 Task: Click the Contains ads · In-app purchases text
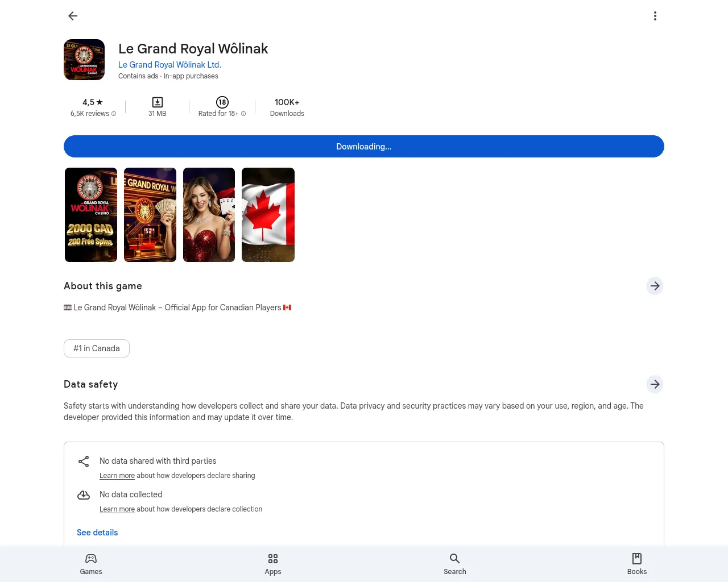[168, 76]
